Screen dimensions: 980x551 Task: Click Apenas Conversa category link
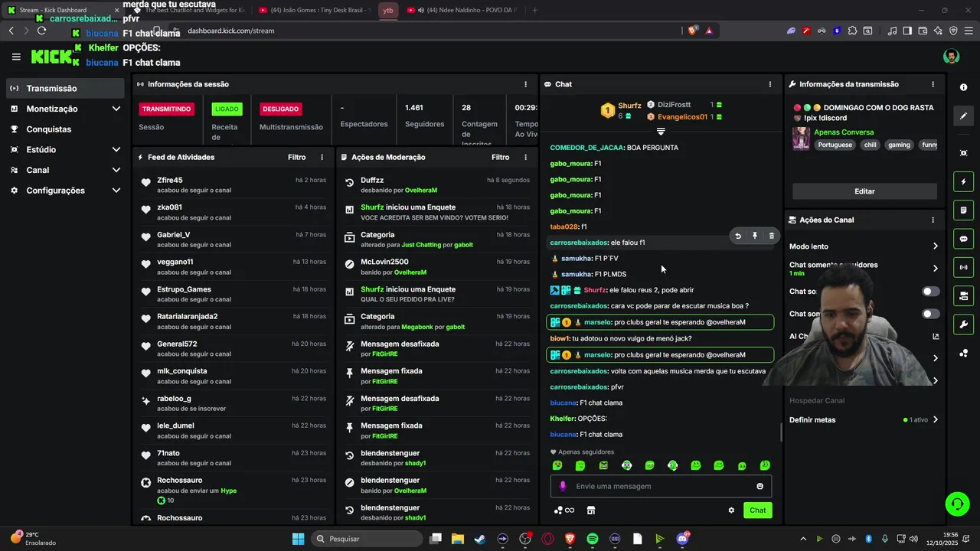[x=844, y=132]
